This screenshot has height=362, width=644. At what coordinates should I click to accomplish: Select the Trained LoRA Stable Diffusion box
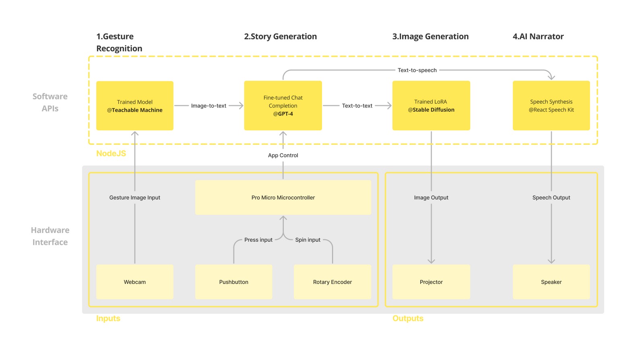(431, 105)
